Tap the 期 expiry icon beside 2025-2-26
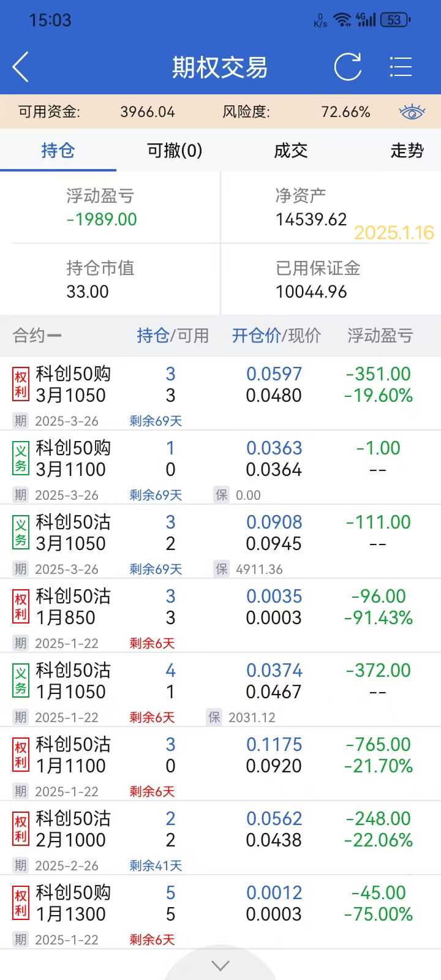This screenshot has height=980, width=441. click(x=21, y=865)
